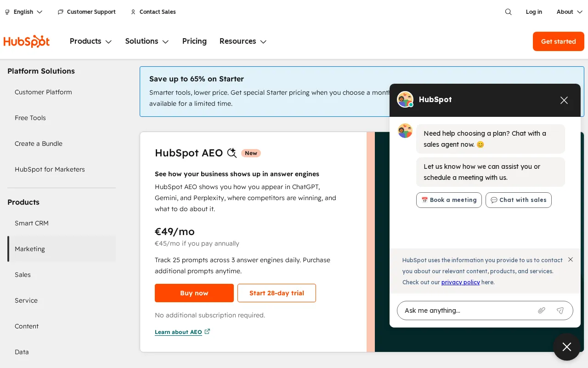Click the Platform Solutions heading

41,71
